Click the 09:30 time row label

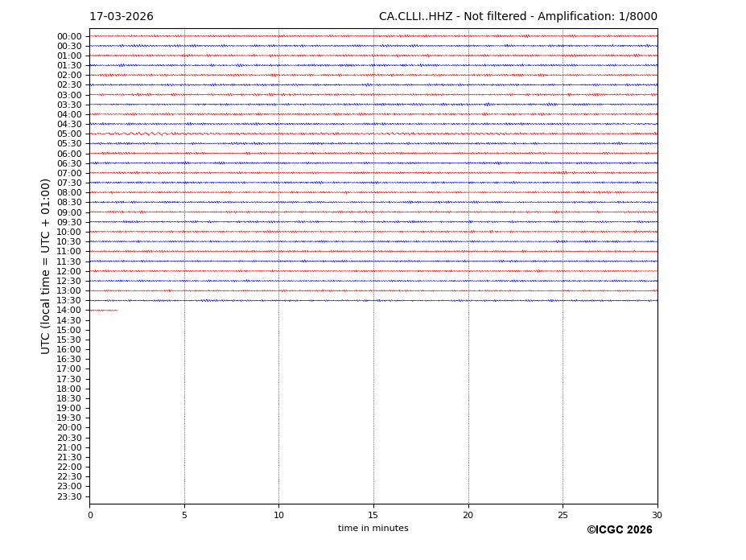tap(69, 222)
